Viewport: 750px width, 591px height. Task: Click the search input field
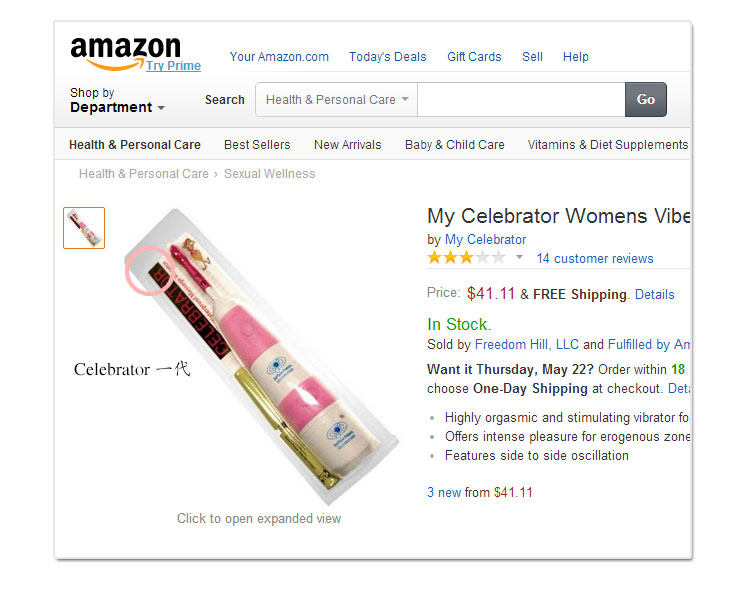[520, 100]
